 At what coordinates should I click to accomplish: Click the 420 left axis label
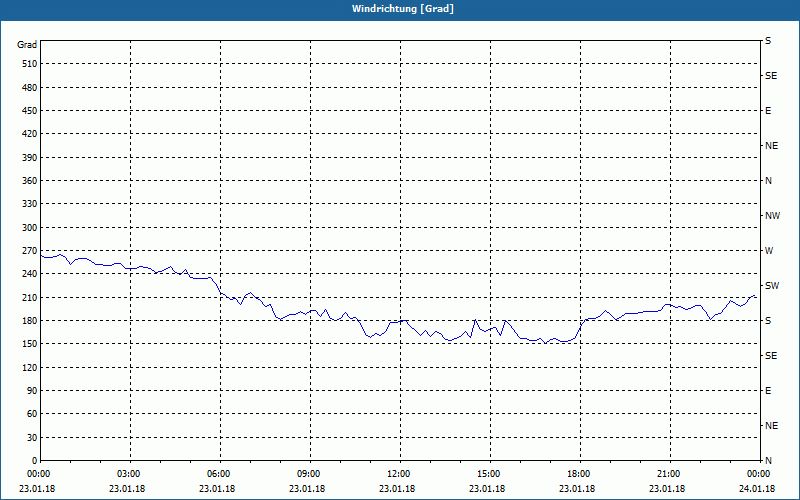point(30,134)
